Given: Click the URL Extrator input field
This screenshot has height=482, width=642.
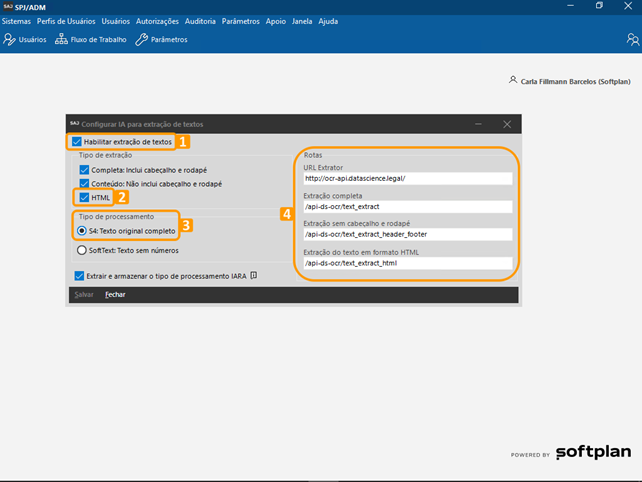Looking at the screenshot, I should coord(407,179).
